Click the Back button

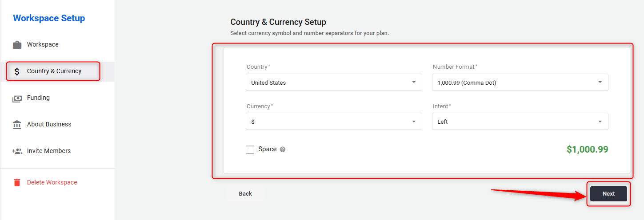click(x=245, y=193)
